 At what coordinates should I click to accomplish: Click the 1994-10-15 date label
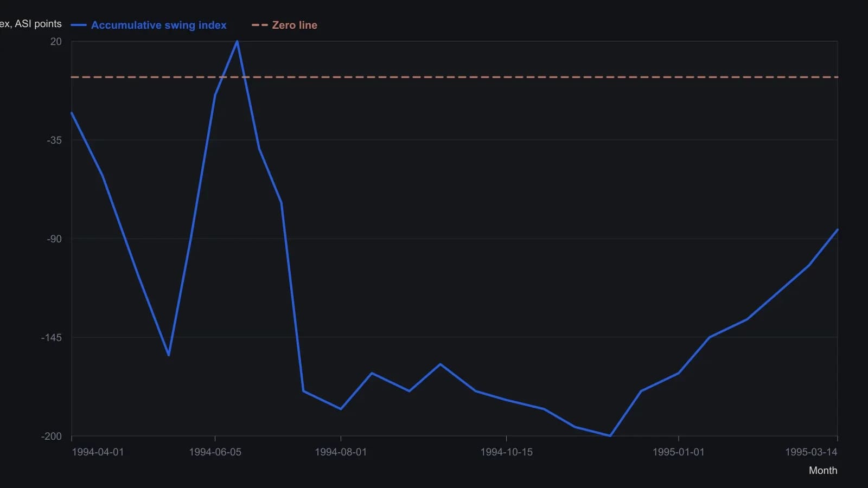pos(506,452)
